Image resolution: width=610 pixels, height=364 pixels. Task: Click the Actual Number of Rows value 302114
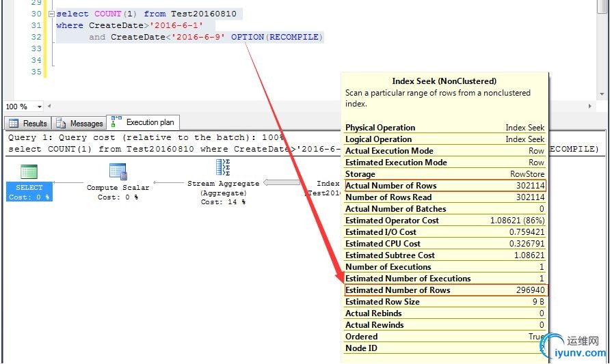[x=530, y=186]
